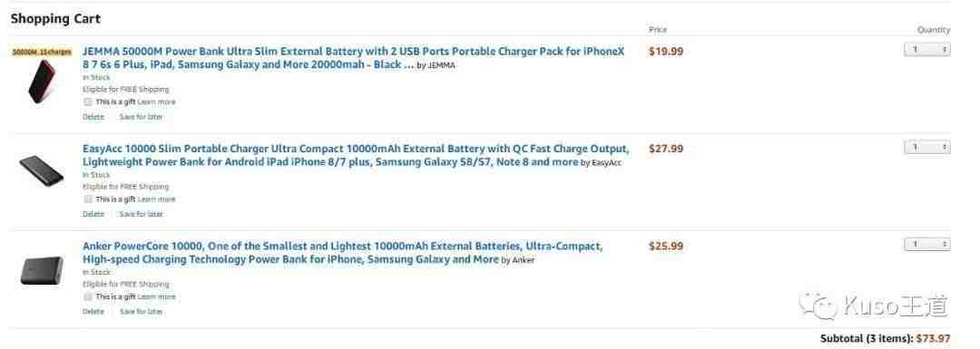Click 'Learn more' beside JEMMA gift option

(157, 102)
